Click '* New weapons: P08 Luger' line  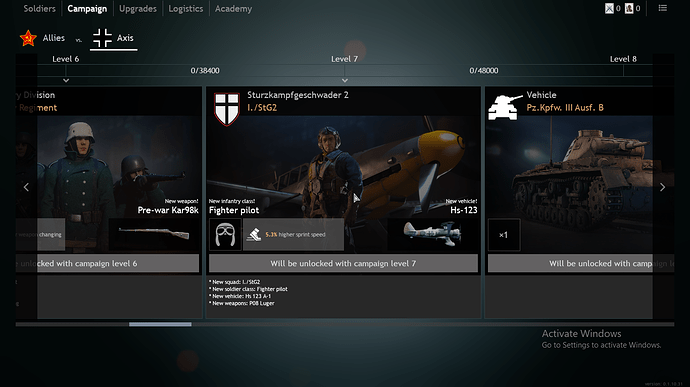(x=242, y=303)
